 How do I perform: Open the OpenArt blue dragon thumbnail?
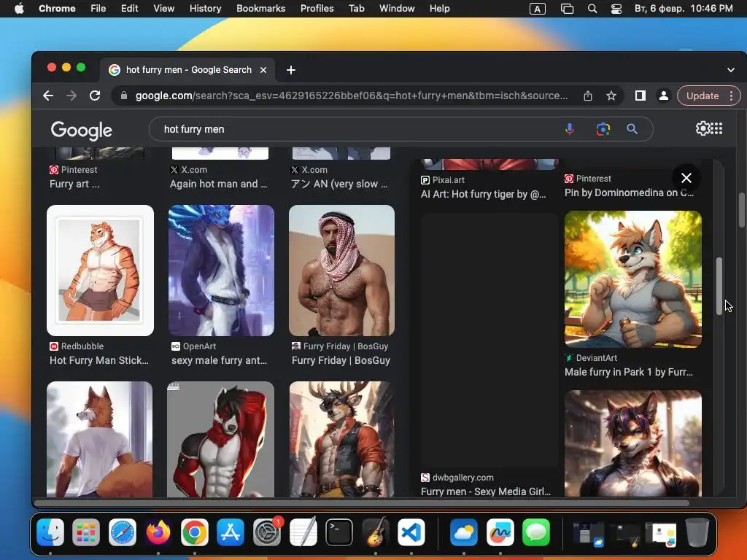click(221, 271)
